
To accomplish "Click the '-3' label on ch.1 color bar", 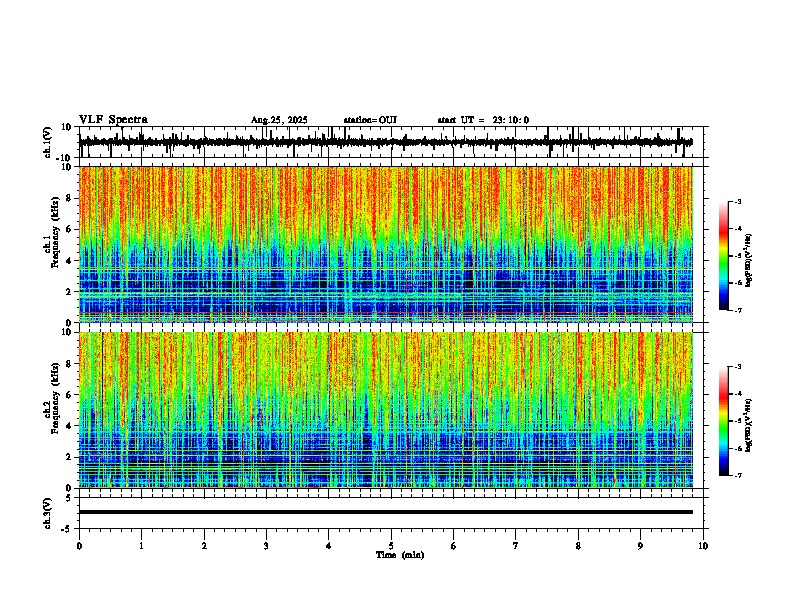I will point(738,202).
